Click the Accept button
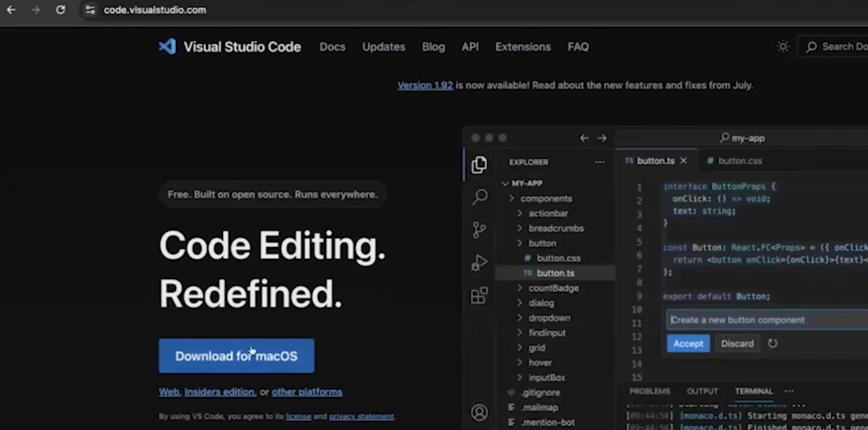This screenshot has width=868, height=430. (689, 343)
